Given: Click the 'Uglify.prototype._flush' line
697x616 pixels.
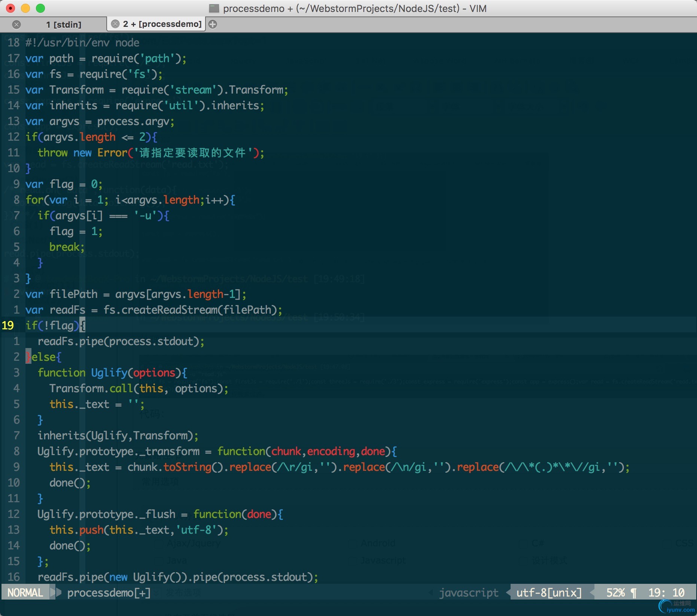Looking at the screenshot, I should (x=160, y=514).
